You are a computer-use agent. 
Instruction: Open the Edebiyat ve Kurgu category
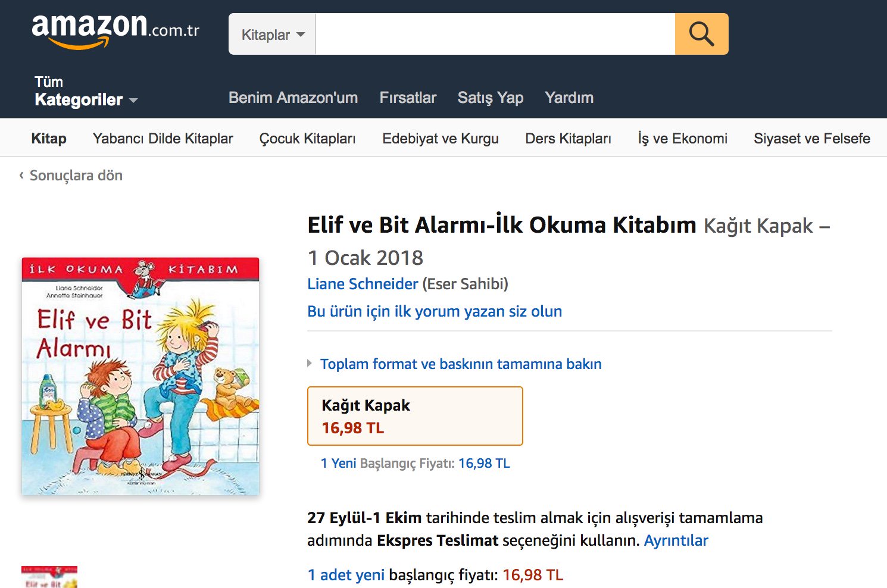441,139
